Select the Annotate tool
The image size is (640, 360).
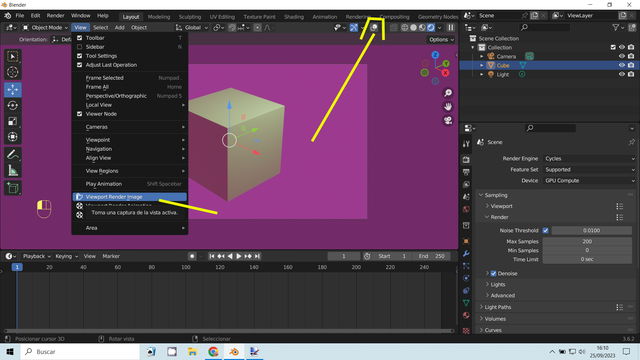click(x=13, y=155)
